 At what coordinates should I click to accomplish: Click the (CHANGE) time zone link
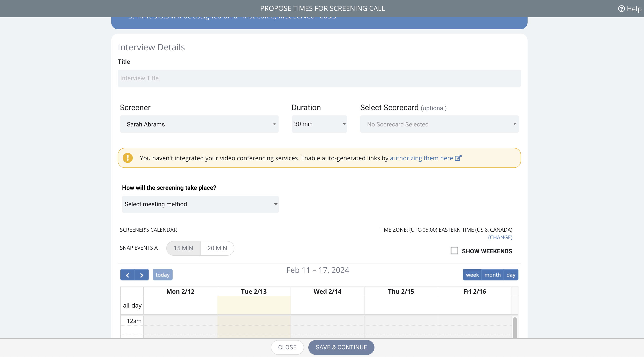[500, 237]
